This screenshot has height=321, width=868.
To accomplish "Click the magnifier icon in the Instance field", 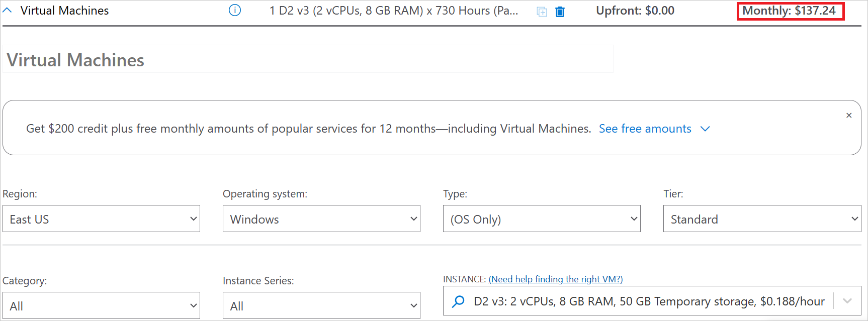I will click(x=458, y=301).
